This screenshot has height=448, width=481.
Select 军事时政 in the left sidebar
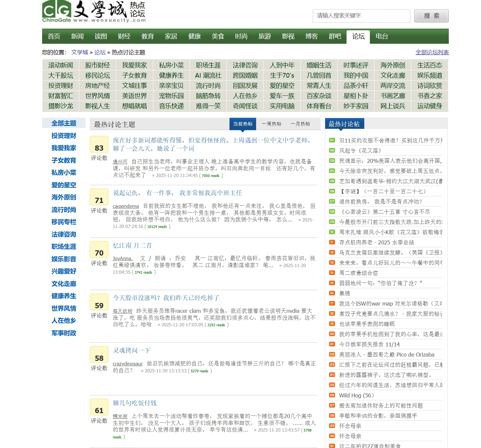click(x=63, y=333)
